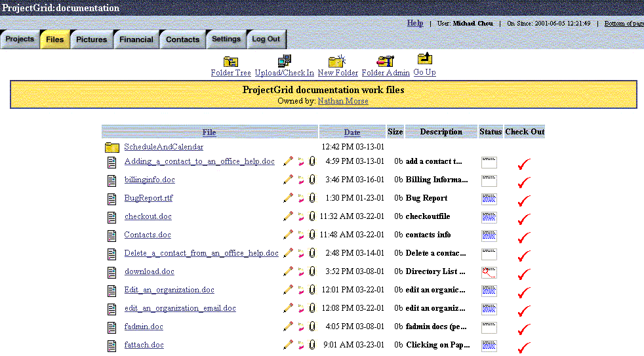
Task: Open the checkout.doc file link
Action: 148,216
